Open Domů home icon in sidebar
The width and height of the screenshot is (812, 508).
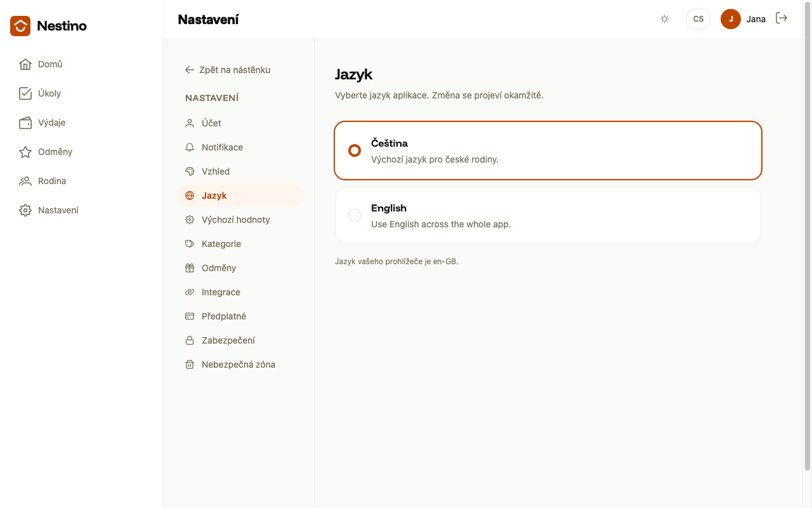pos(25,64)
